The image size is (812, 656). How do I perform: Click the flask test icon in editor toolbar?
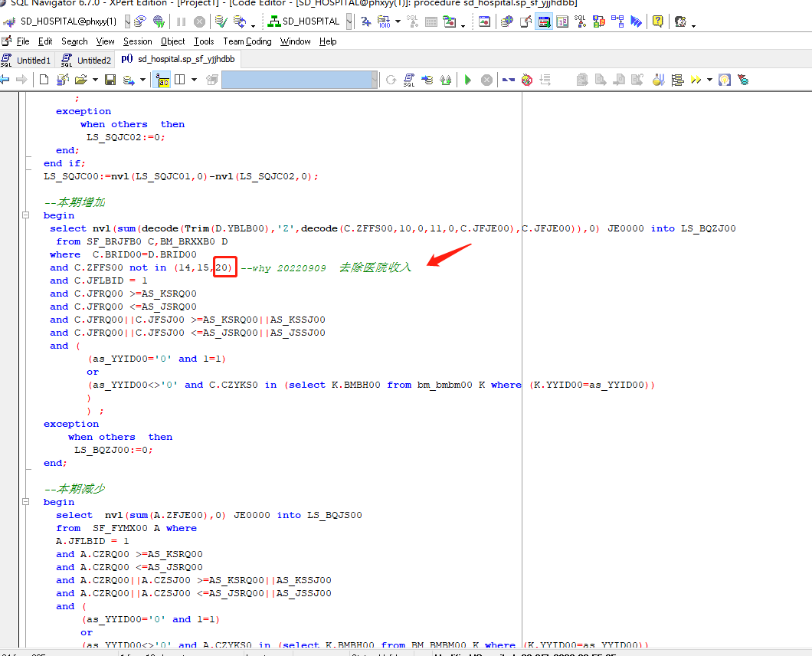[658, 80]
